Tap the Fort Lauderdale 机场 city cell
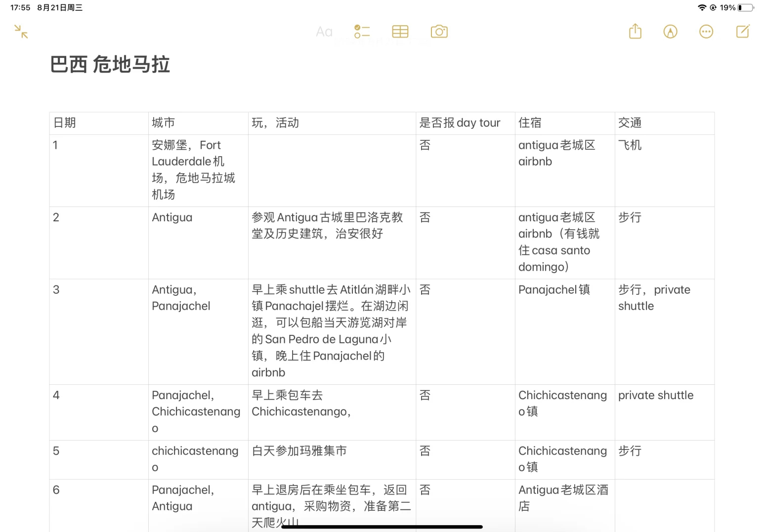This screenshot has height=532, width=764. tap(198, 170)
